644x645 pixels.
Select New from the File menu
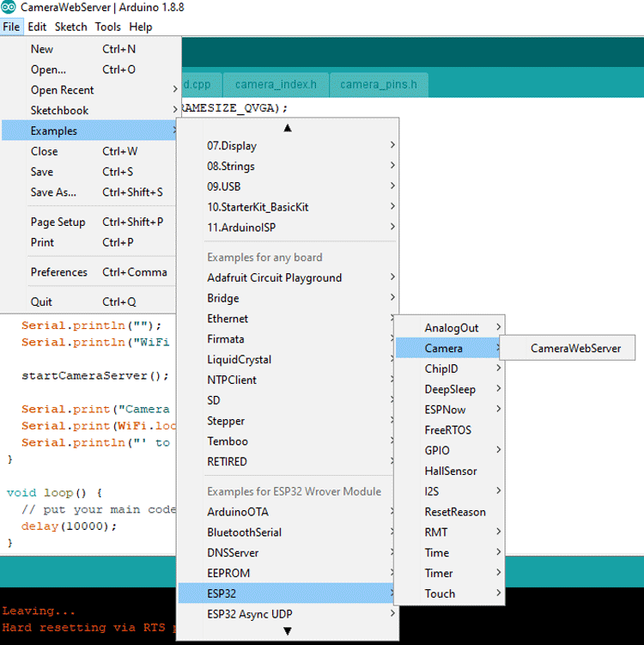click(89, 49)
